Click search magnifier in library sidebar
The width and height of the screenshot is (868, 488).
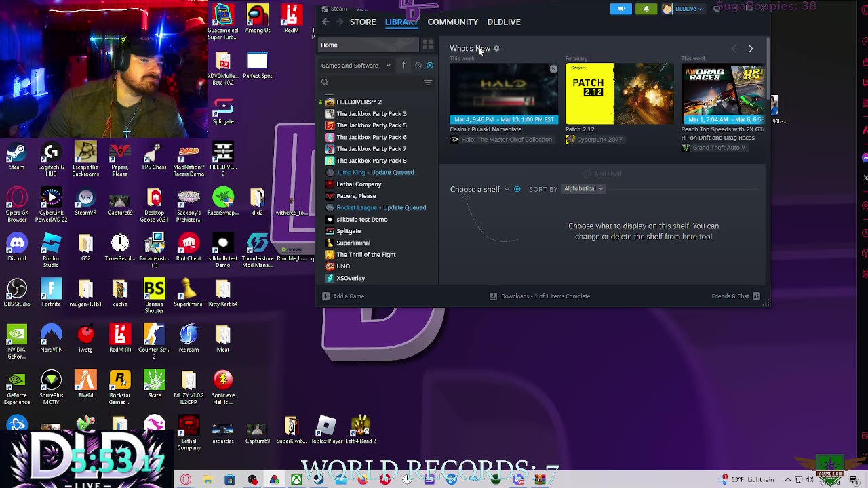coord(325,83)
